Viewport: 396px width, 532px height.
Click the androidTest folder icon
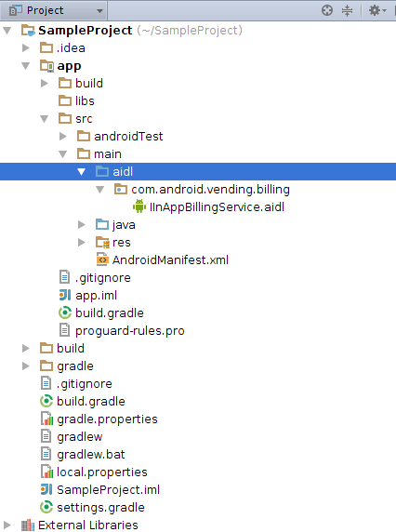coord(84,136)
